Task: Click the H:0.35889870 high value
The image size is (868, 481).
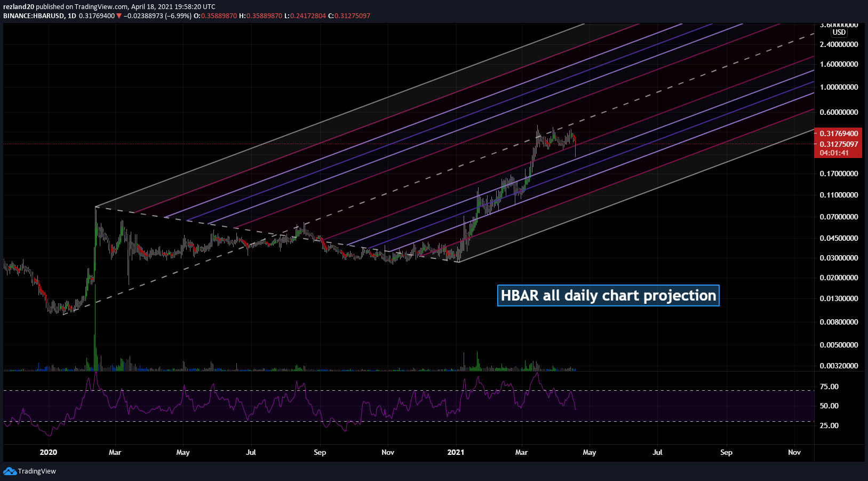Action: click(260, 16)
